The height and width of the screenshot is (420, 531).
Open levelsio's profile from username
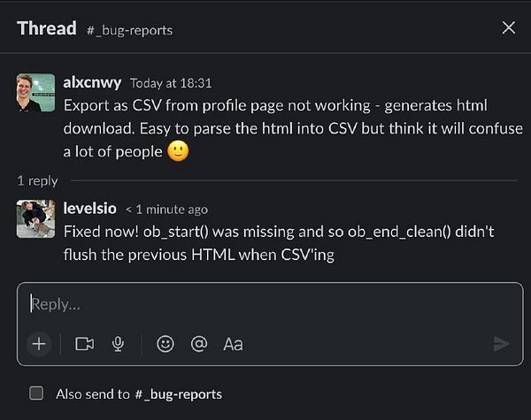[89, 208]
